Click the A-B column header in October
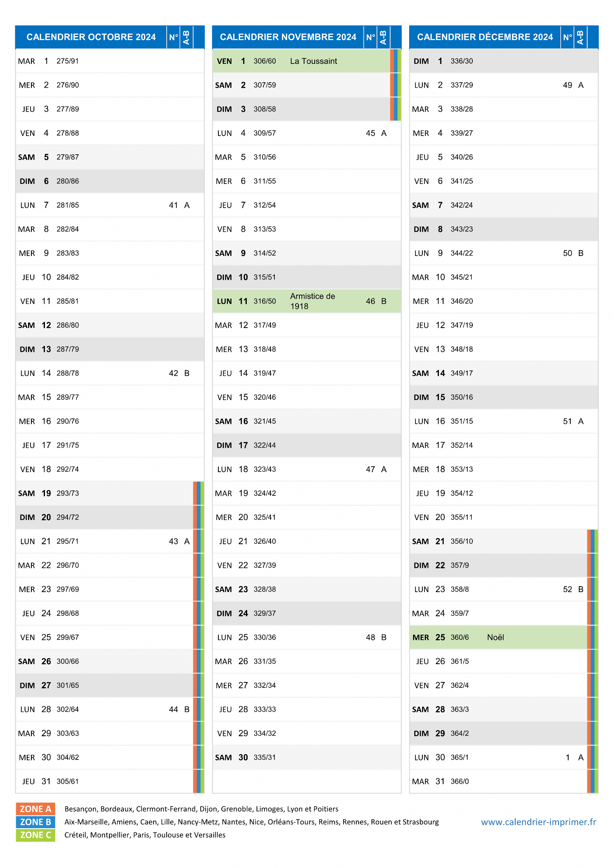This screenshot has height=868, width=614. [187, 37]
